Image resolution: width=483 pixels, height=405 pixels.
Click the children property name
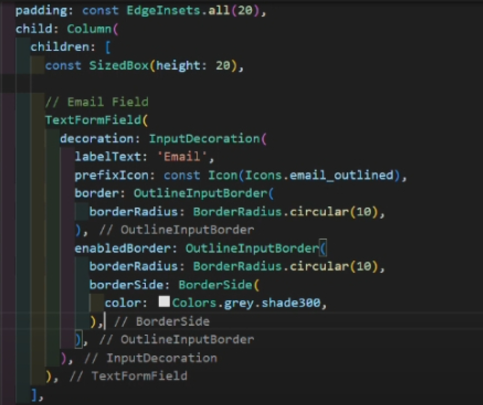pyautogui.click(x=60, y=47)
